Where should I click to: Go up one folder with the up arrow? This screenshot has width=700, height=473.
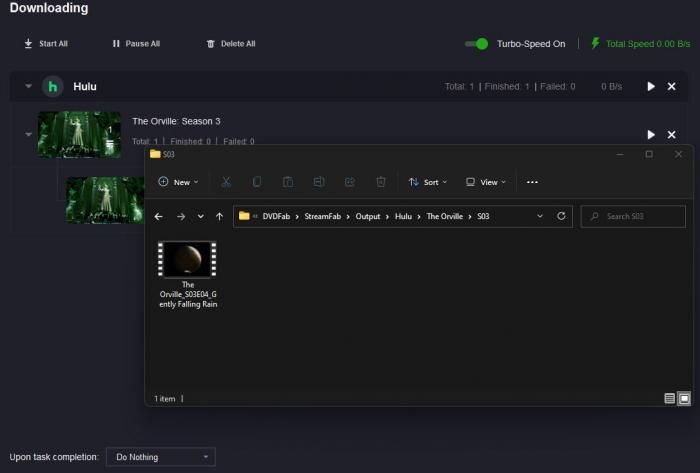219,216
